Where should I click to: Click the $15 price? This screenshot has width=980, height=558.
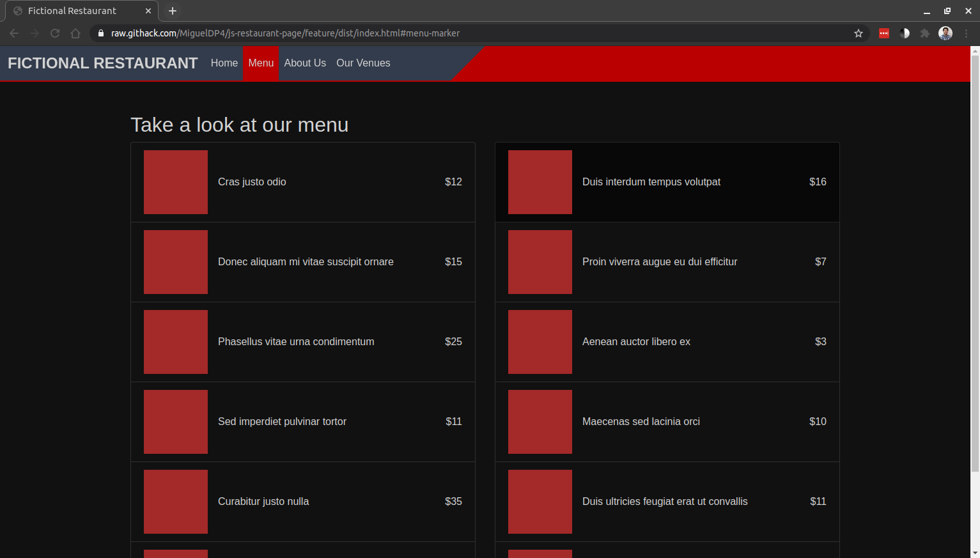pos(453,262)
